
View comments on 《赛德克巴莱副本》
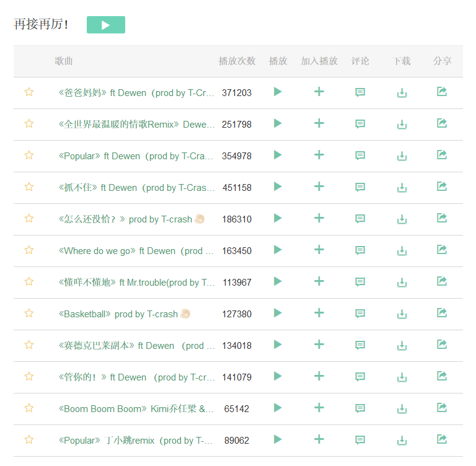[x=360, y=345]
